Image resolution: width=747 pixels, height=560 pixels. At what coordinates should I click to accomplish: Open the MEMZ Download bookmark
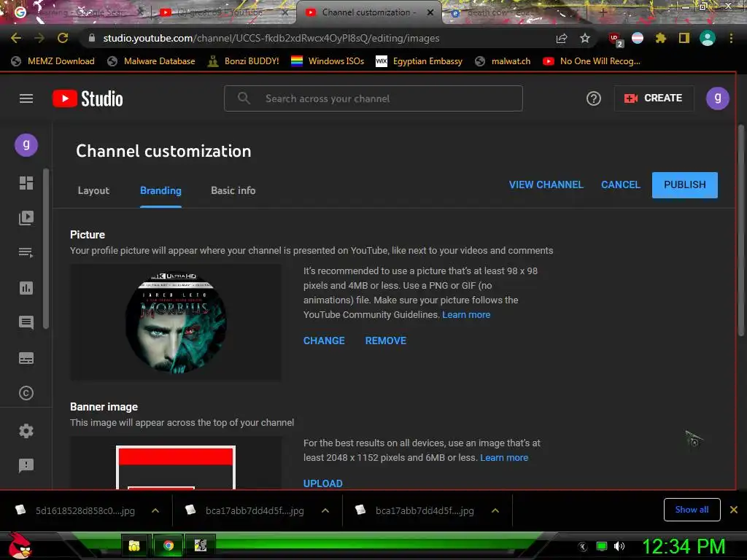point(53,61)
